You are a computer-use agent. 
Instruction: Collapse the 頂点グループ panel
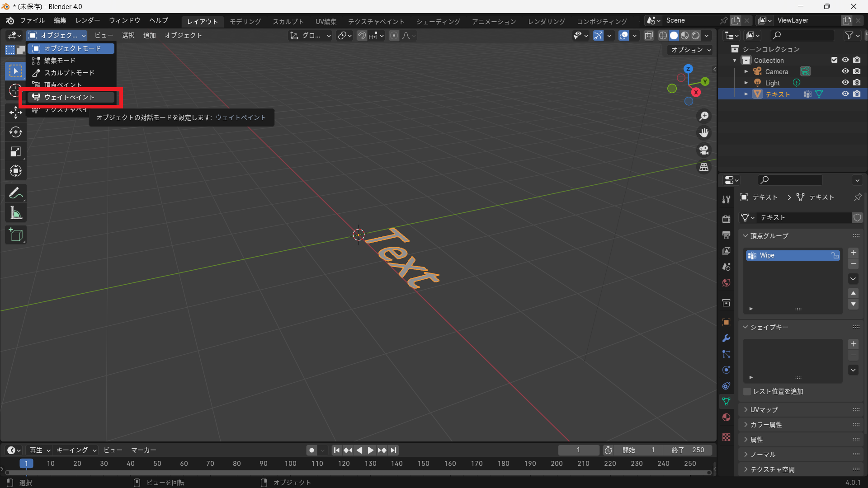769,236
